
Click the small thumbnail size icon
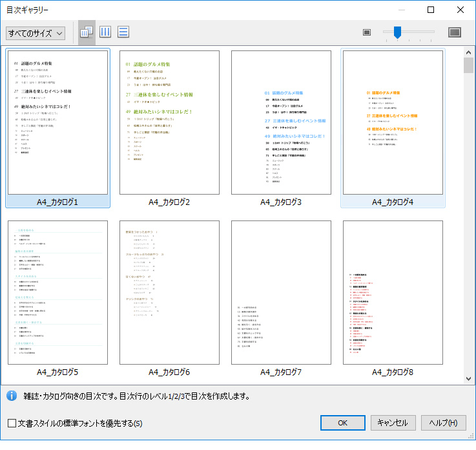pos(367,32)
